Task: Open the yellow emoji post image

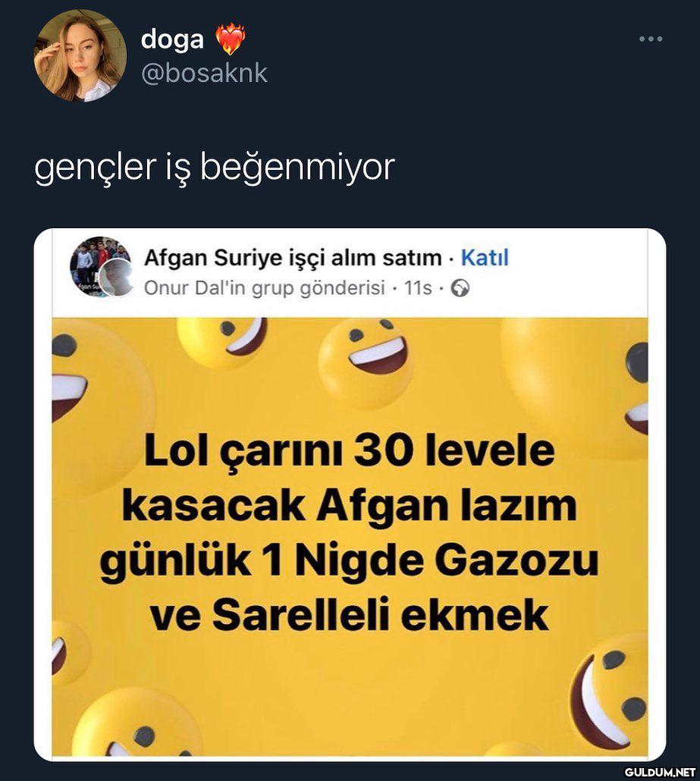Action: [350, 537]
